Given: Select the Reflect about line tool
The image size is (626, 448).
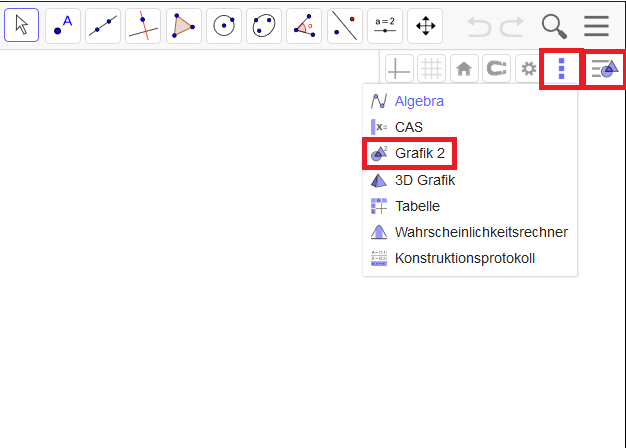Looking at the screenshot, I should tap(345, 26).
